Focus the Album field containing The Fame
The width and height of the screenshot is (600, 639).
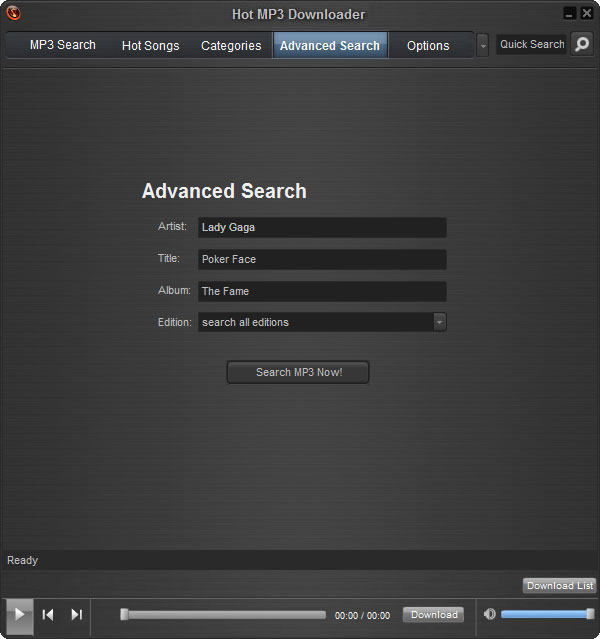(322, 291)
